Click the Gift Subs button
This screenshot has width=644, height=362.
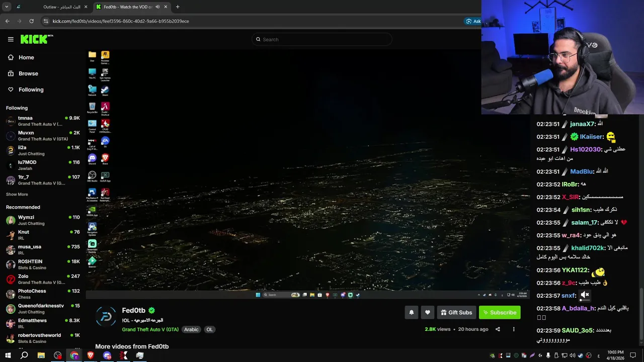pos(456,312)
